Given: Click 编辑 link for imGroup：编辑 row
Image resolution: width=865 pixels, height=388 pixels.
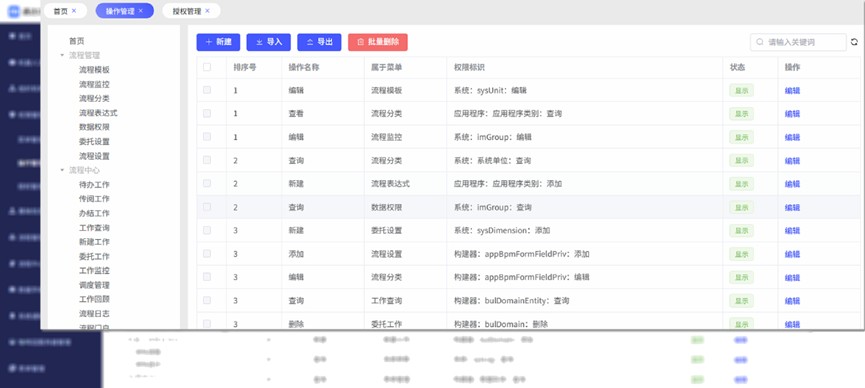Looking at the screenshot, I should click(x=792, y=137).
